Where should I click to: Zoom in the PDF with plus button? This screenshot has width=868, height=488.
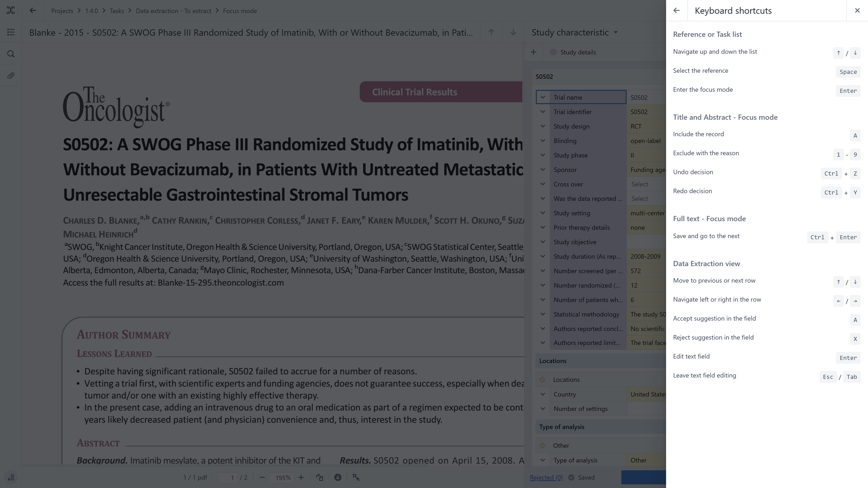[x=301, y=477]
